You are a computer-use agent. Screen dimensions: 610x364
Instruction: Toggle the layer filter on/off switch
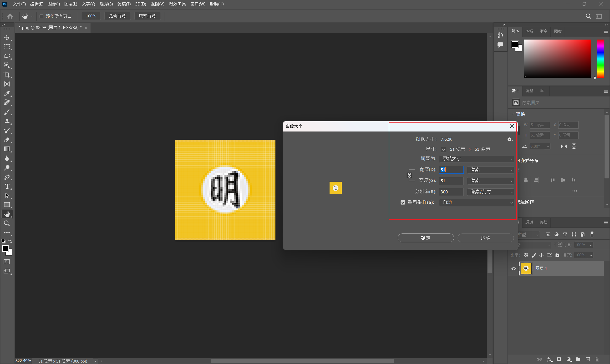pos(592,234)
